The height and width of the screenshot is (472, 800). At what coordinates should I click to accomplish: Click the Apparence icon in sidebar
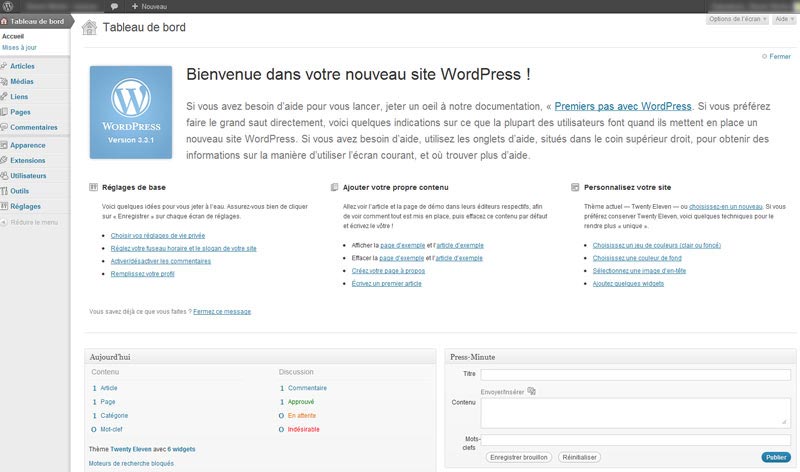tap(4, 145)
